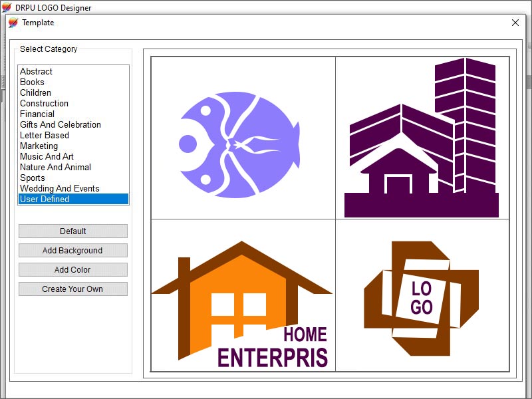Click the Template window icon
This screenshot has height=399, width=532.
click(x=14, y=22)
